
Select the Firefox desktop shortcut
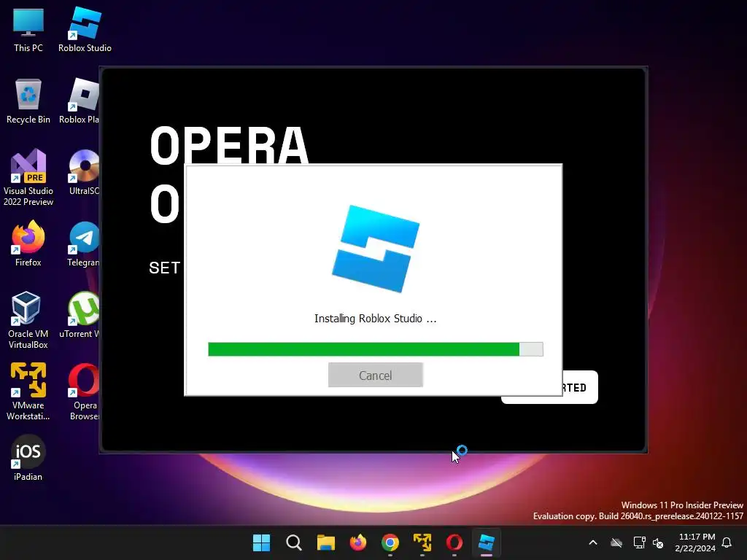(x=28, y=244)
